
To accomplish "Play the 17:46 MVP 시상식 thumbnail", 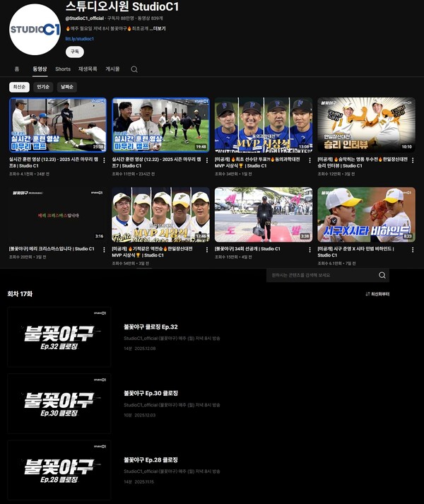I will click(160, 215).
